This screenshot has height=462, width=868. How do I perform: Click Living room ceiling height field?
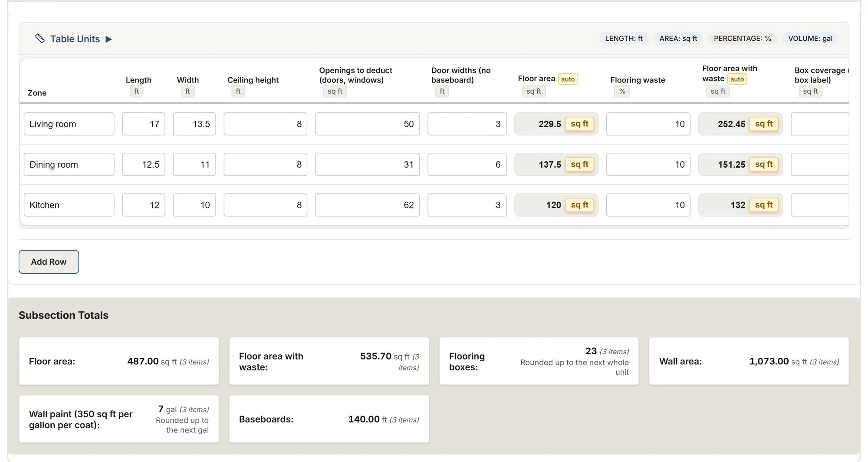[x=266, y=124]
